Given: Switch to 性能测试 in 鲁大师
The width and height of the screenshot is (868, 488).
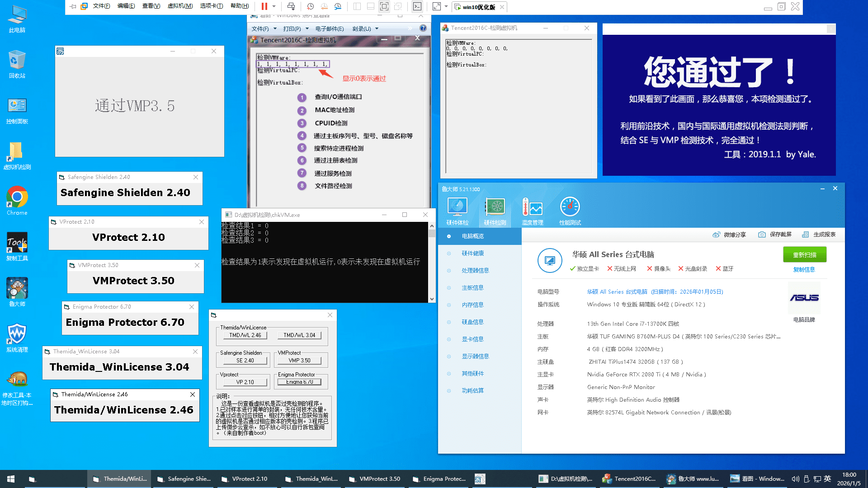Looking at the screenshot, I should coord(570,210).
